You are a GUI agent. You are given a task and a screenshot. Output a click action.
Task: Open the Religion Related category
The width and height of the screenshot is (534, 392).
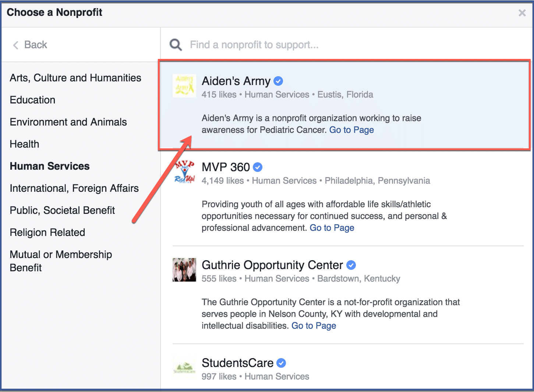[x=47, y=232]
